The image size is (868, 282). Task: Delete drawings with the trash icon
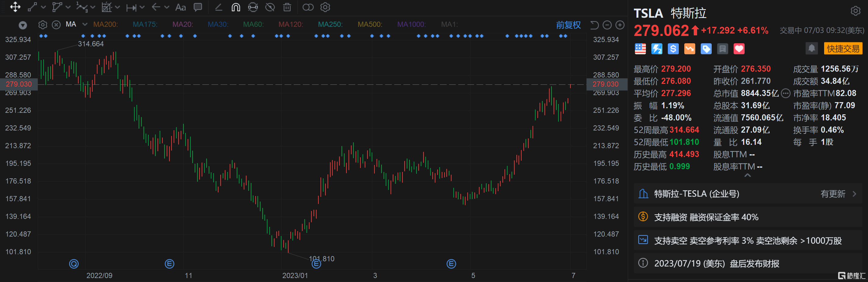tap(287, 7)
